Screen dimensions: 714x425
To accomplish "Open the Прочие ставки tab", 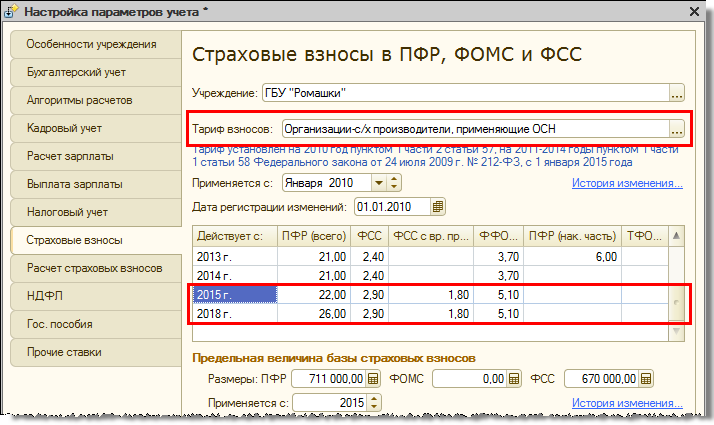I will [x=96, y=352].
